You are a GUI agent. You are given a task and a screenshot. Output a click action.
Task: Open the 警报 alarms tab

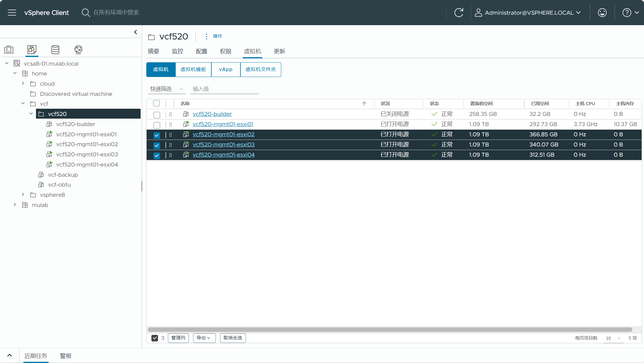pyautogui.click(x=65, y=356)
